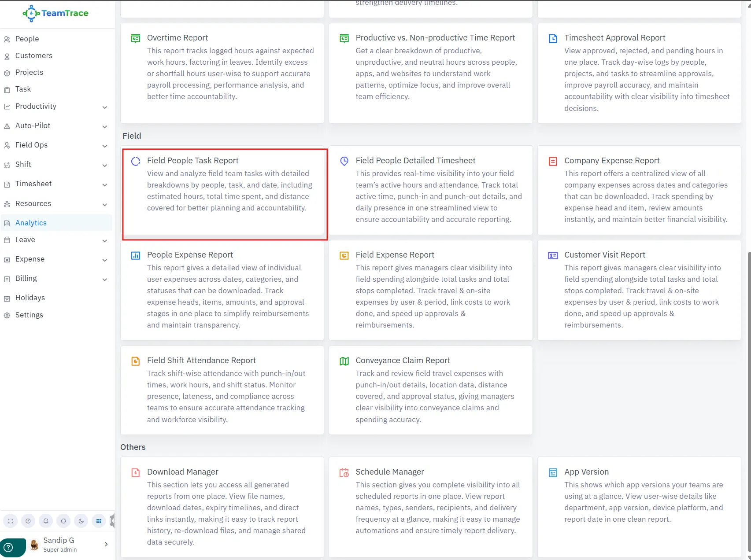Click the Schedule Manager calendar icon
Image resolution: width=751 pixels, height=560 pixels.
pyautogui.click(x=344, y=472)
